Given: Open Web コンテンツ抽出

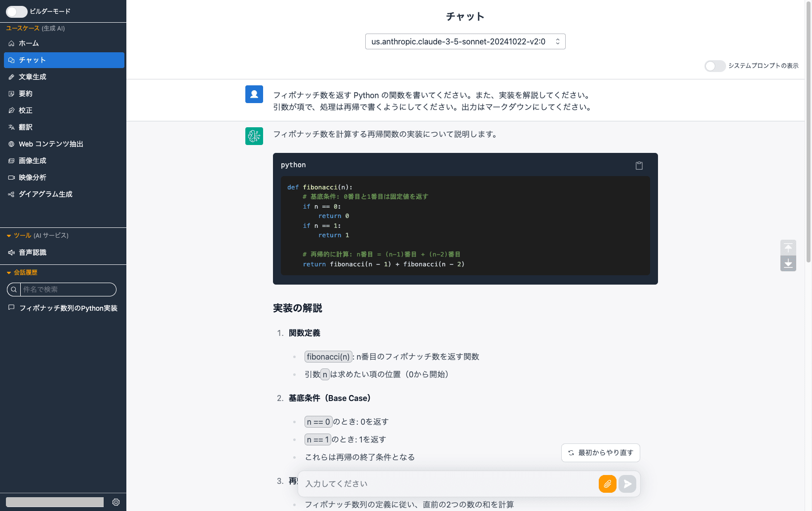Looking at the screenshot, I should click(64, 144).
